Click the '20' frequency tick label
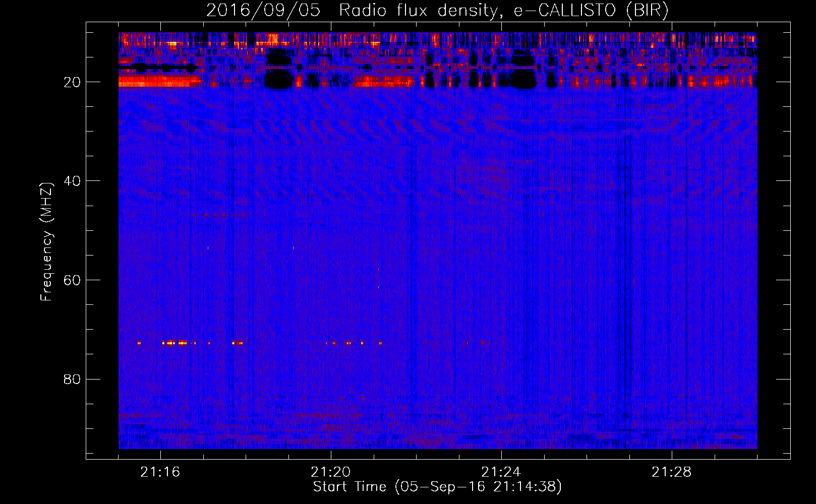The image size is (816, 504). [72, 82]
